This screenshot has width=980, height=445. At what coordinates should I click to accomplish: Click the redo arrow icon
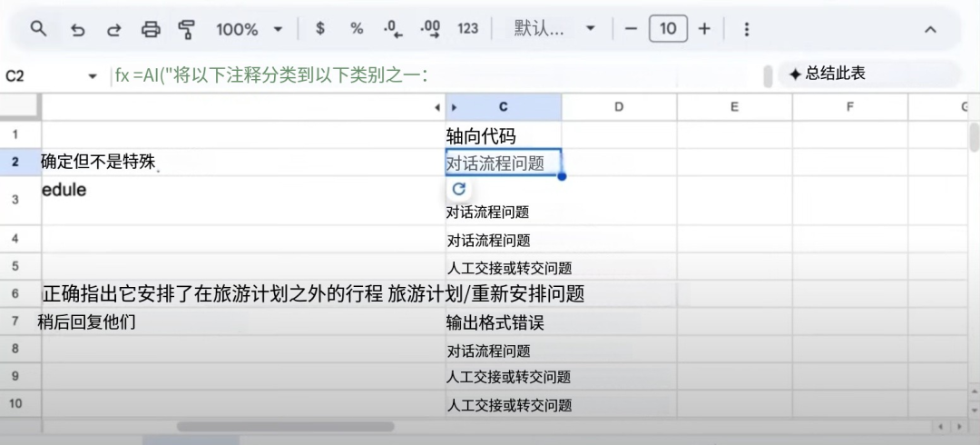point(114,29)
